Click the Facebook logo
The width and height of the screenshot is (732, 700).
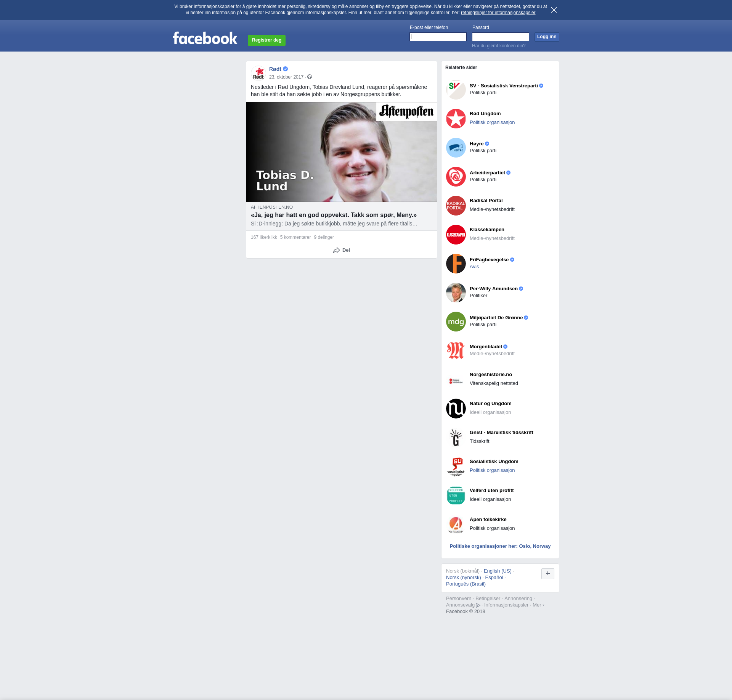click(x=205, y=38)
